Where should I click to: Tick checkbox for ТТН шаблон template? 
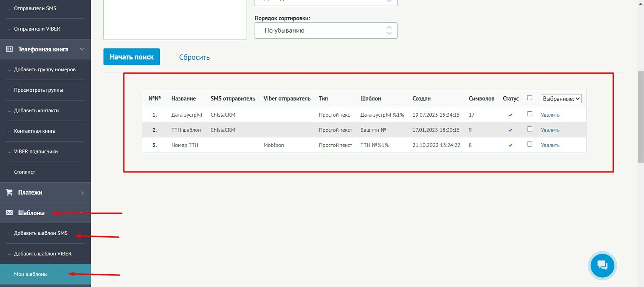coord(529,129)
